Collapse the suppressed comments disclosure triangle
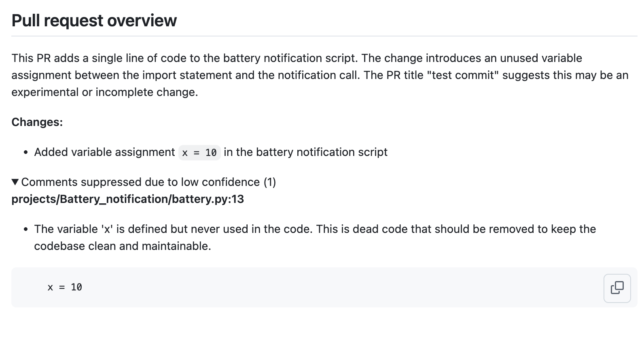 coord(15,182)
